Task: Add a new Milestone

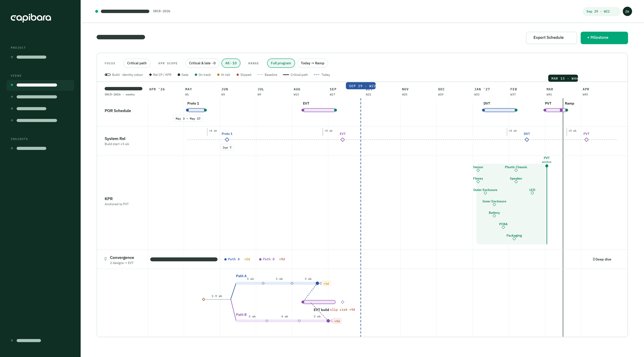Action: (604, 38)
